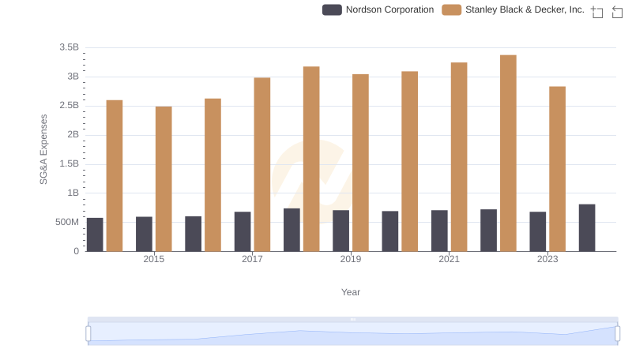Select the Nordson bar for 2015

click(145, 235)
